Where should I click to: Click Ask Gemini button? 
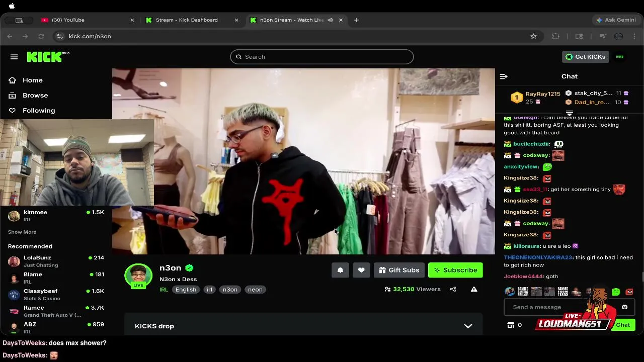pos(616,20)
